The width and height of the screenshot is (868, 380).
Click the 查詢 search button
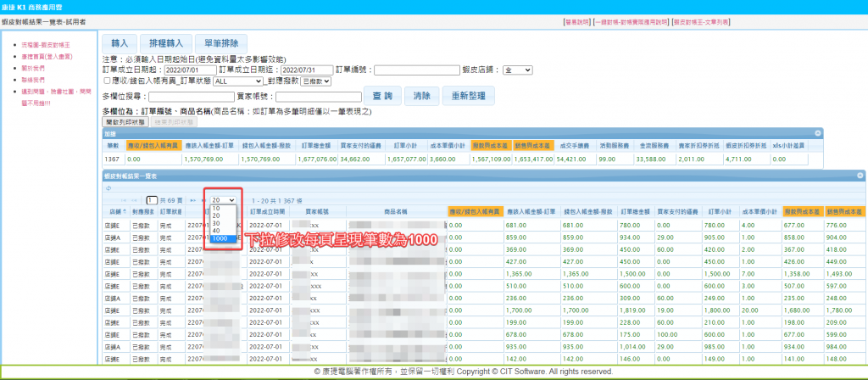point(381,95)
